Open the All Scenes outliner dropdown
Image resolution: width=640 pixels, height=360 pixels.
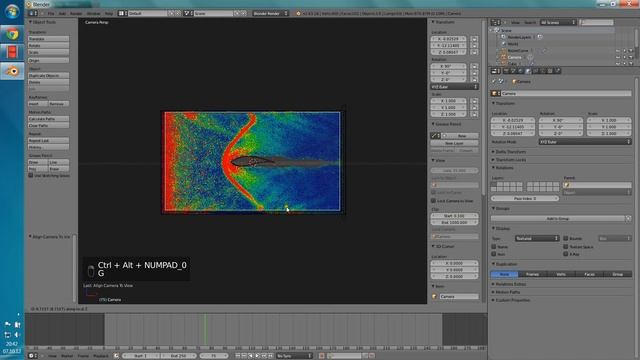pyautogui.click(x=558, y=22)
